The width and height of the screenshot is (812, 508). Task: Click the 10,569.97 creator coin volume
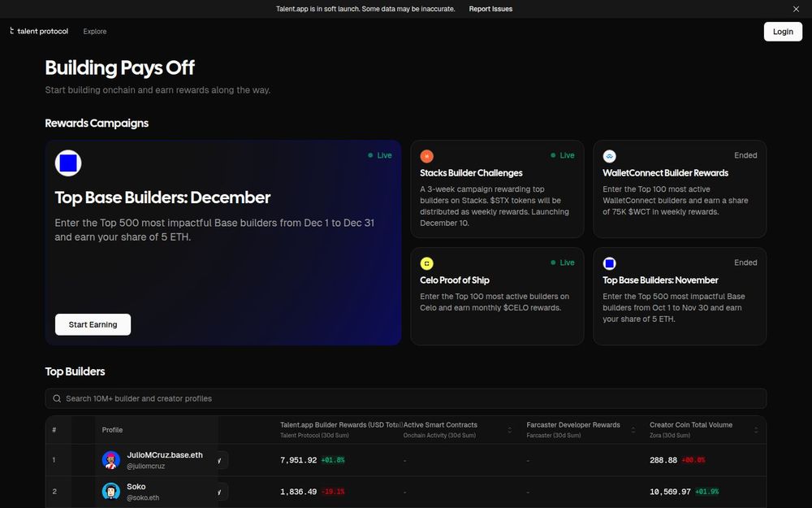670,492
